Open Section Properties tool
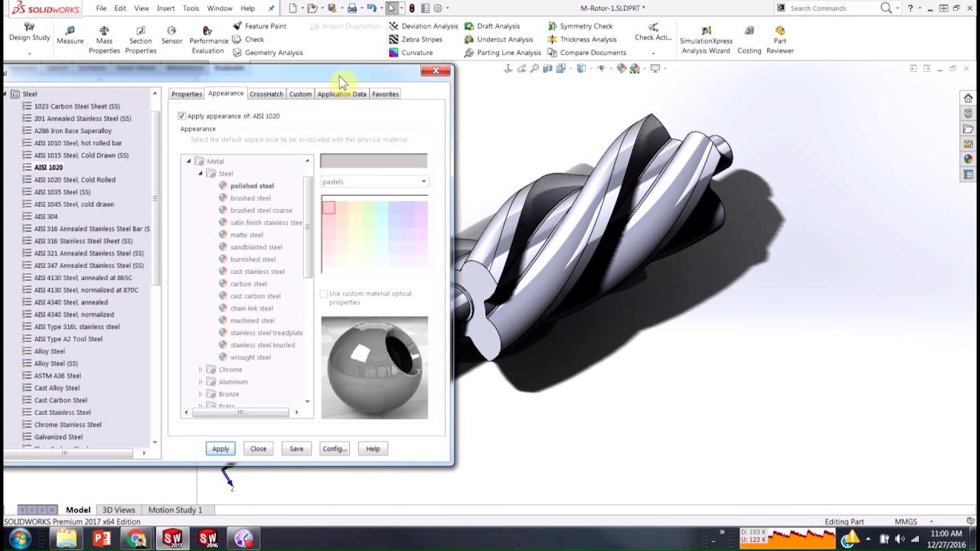980x551 pixels. (141, 40)
